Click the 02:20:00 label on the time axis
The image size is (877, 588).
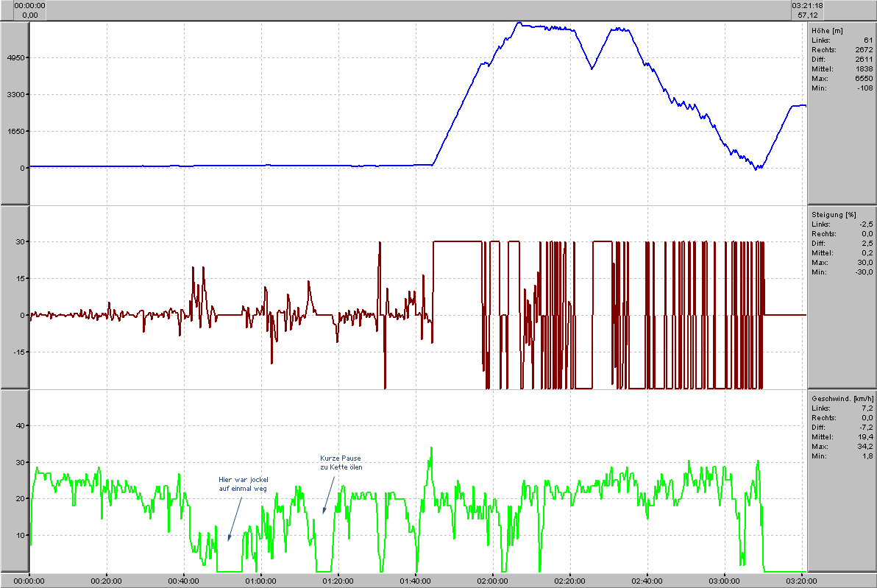coord(569,580)
